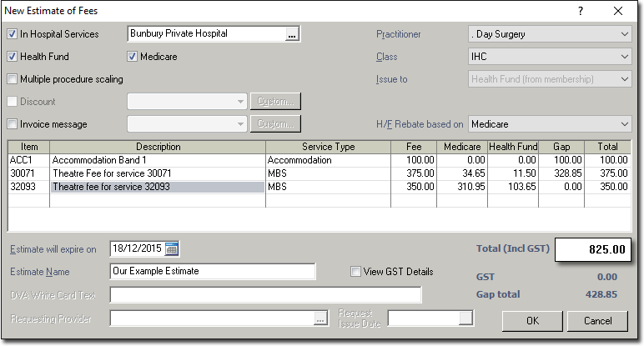Image resolution: width=644 pixels, height=346 pixels.
Task: Select the ACC1 accommodation row
Action: click(28, 160)
